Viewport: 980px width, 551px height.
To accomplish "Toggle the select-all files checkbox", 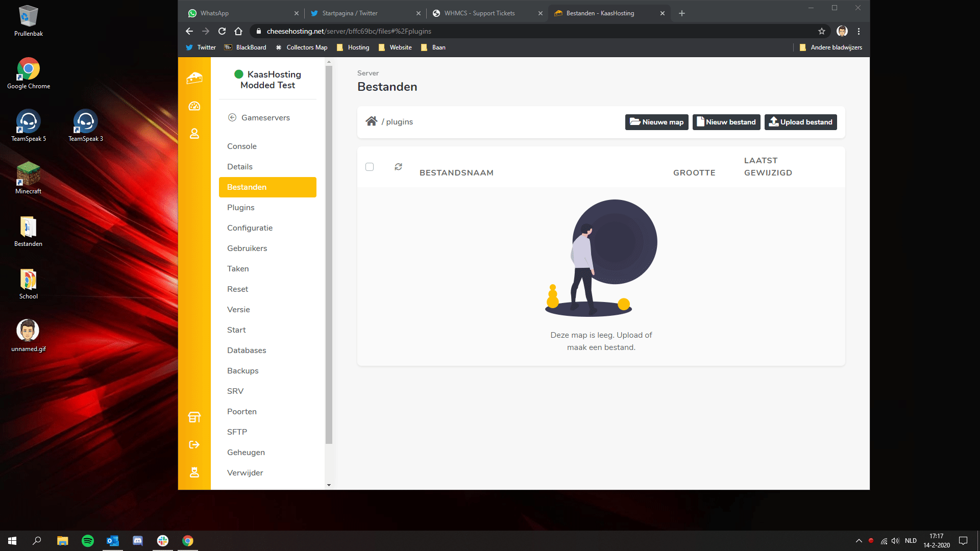I will pyautogui.click(x=370, y=167).
